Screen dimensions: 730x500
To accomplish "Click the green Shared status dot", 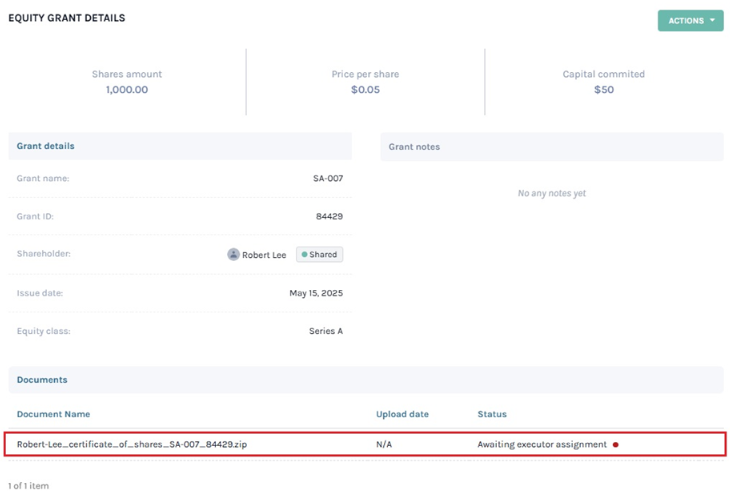I will 304,254.
